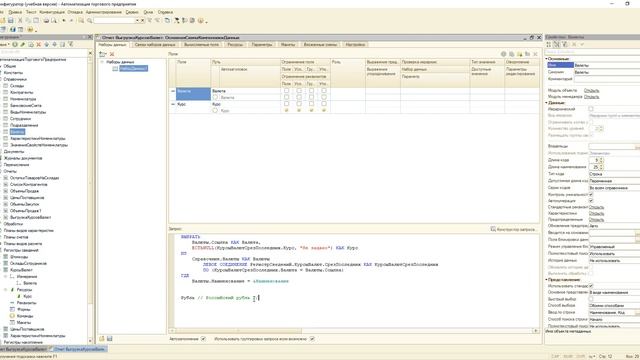Click the round green add-field icon above the fields table
The width and height of the screenshot is (640, 360).
[x=504, y=54]
